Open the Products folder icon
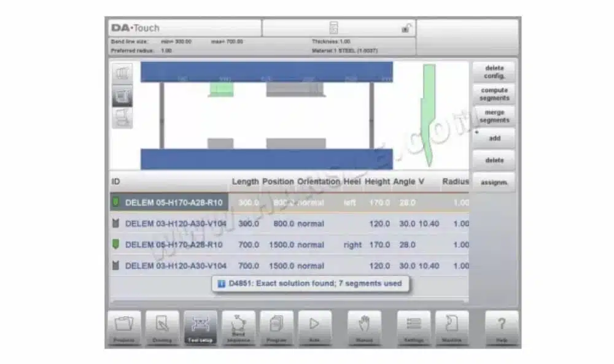 click(124, 328)
